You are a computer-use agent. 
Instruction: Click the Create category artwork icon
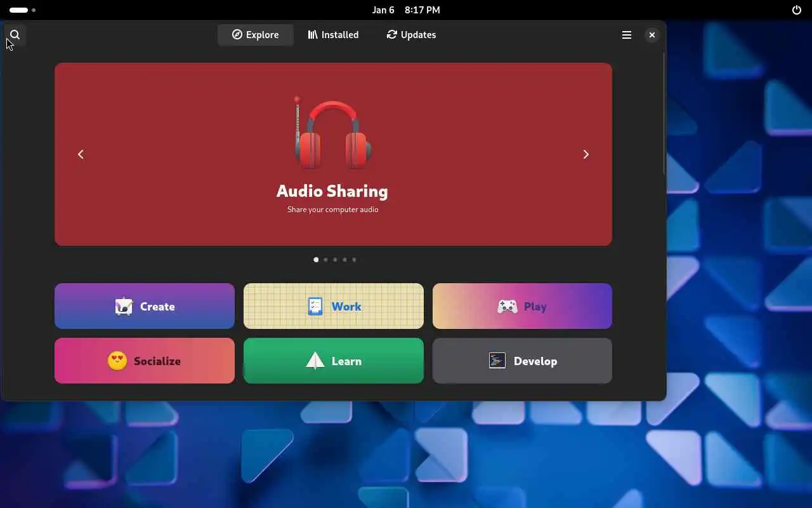124,306
